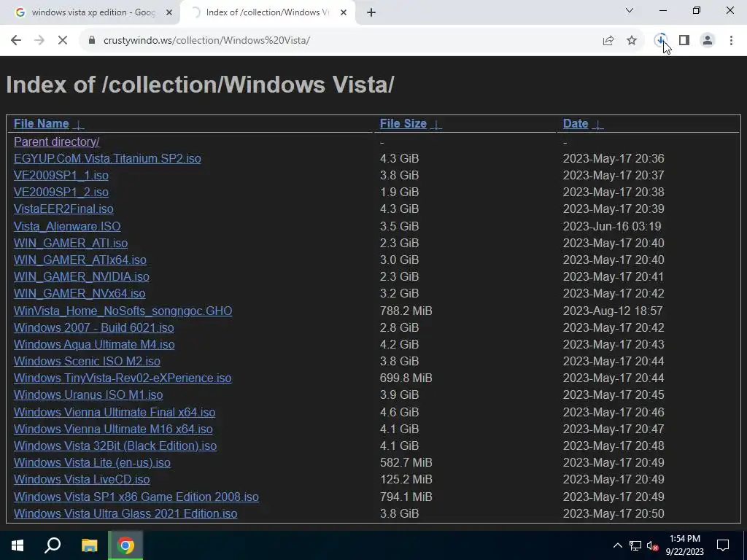The width and height of the screenshot is (747, 560).
Task: Toggle the Chrome side panel
Action: point(684,41)
